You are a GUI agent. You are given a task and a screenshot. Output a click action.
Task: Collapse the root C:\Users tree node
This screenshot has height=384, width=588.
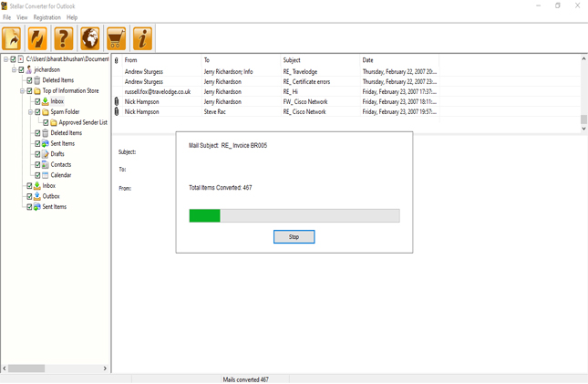6,59
